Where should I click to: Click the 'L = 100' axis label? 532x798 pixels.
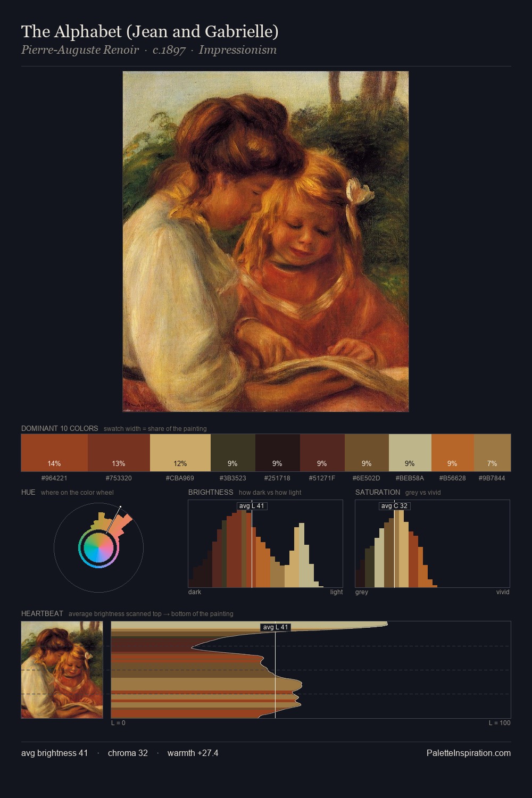500,723
